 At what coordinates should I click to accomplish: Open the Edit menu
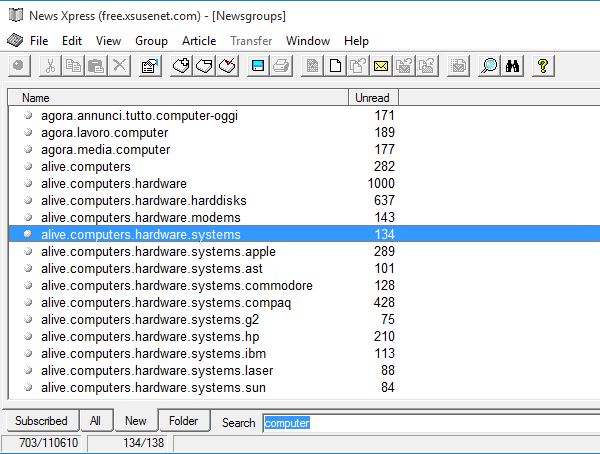point(72,41)
